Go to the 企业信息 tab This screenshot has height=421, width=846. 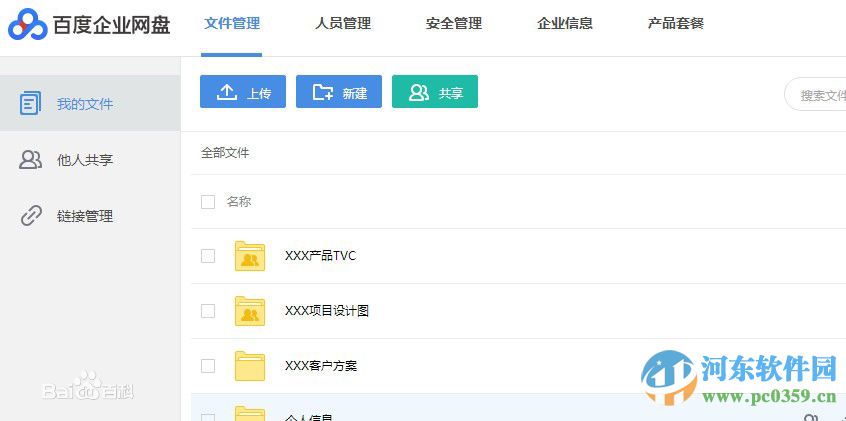click(565, 23)
